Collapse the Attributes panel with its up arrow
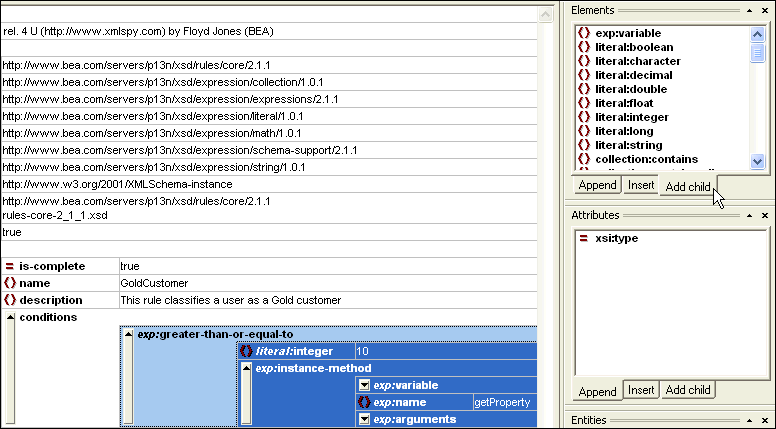 [x=749, y=215]
